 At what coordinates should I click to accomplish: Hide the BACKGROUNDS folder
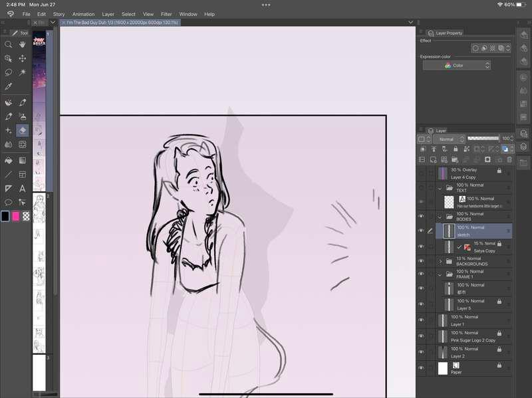click(422, 261)
